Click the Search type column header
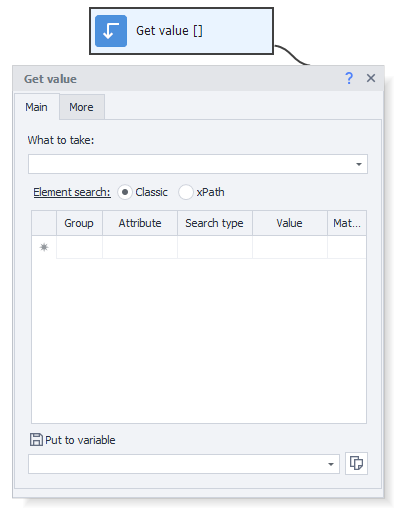 215,223
